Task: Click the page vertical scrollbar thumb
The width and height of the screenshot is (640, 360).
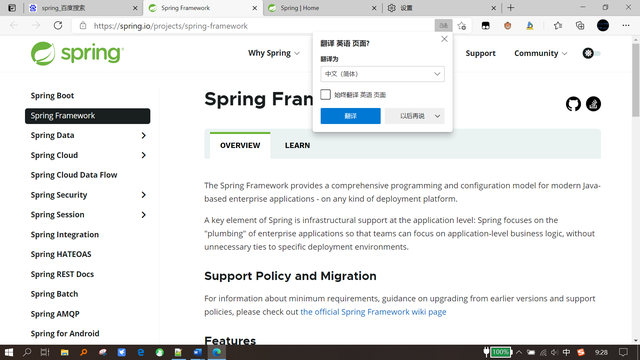Action: (x=636, y=80)
